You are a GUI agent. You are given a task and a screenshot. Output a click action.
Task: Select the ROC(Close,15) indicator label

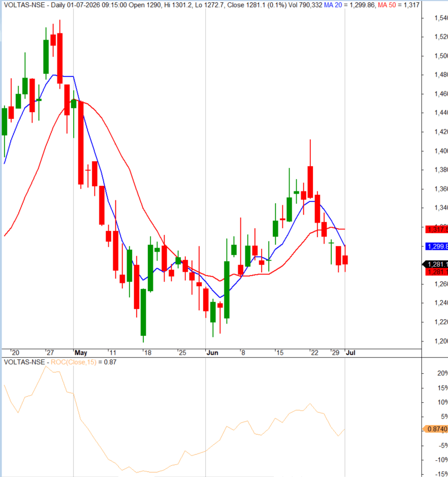pos(74,362)
